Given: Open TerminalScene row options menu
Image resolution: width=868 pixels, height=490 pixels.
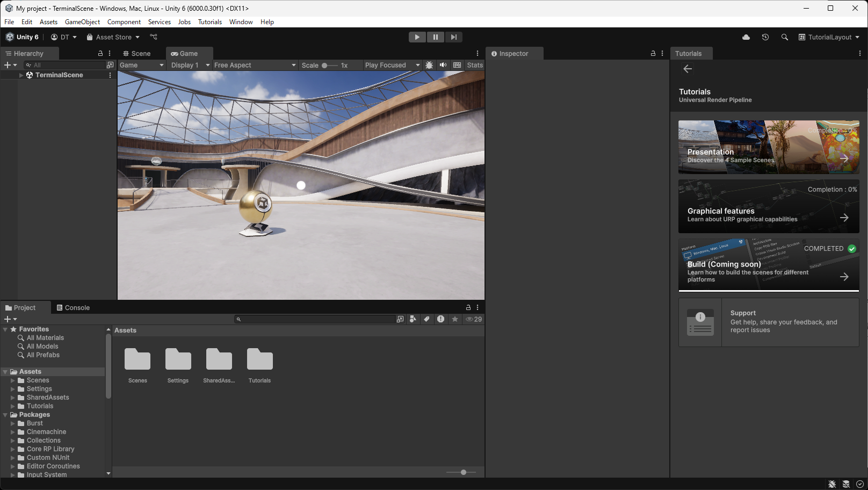Looking at the screenshot, I should [110, 75].
